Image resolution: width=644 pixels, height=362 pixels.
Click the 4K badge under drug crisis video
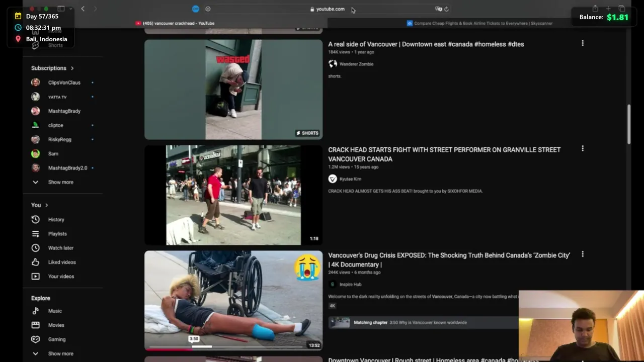332,306
